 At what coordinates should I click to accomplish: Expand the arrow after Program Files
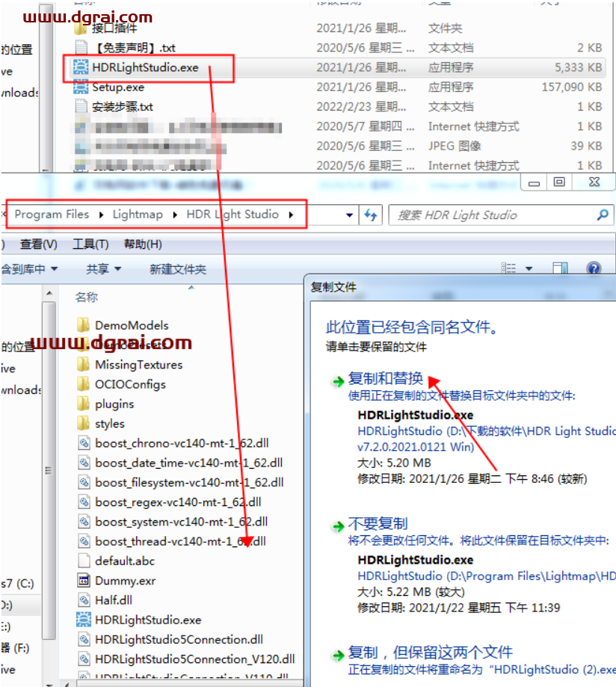[101, 215]
